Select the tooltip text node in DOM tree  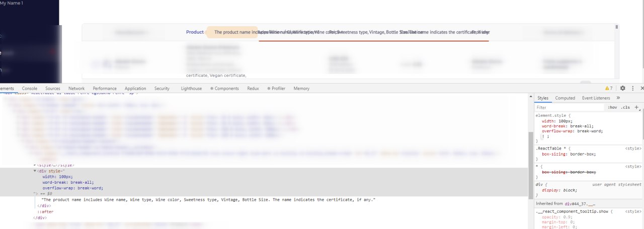coord(208,200)
